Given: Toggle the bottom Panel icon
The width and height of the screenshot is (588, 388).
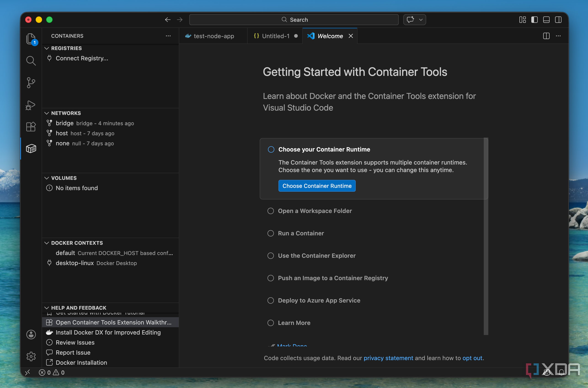Looking at the screenshot, I should (x=546, y=20).
